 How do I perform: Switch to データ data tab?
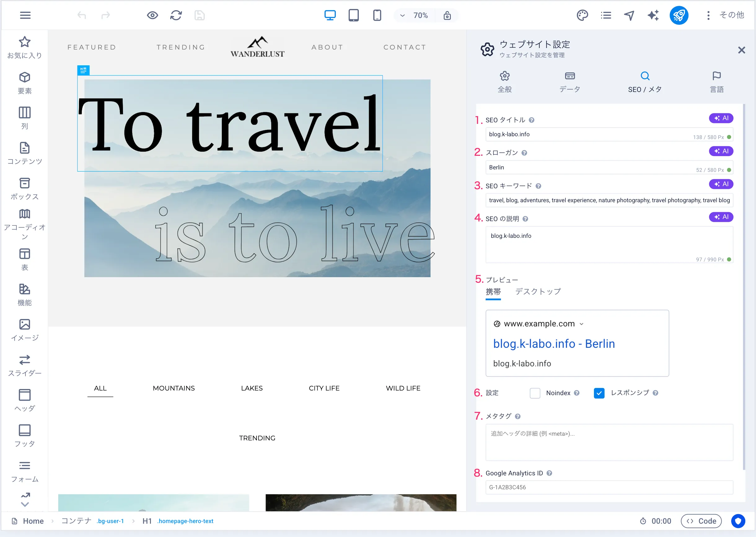570,82
